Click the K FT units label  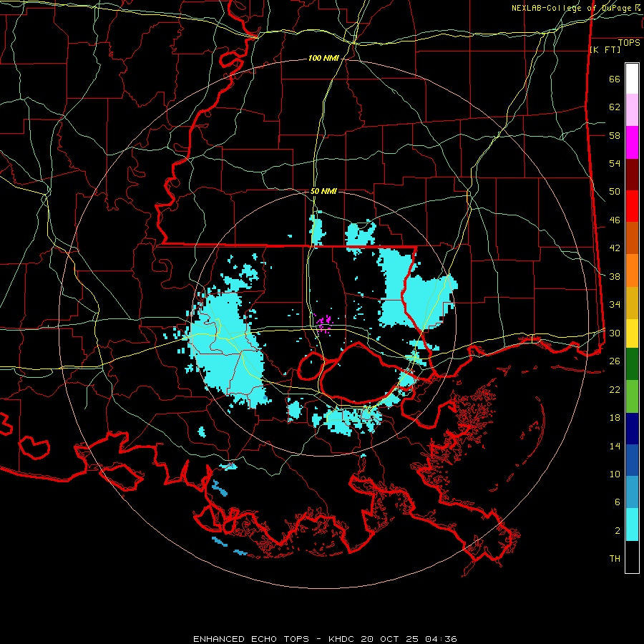[605, 50]
